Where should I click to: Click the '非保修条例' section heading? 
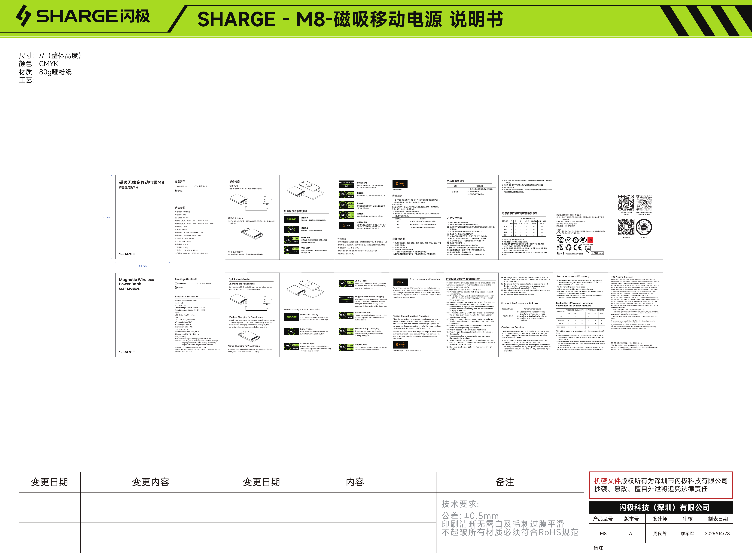pyautogui.click(x=399, y=239)
